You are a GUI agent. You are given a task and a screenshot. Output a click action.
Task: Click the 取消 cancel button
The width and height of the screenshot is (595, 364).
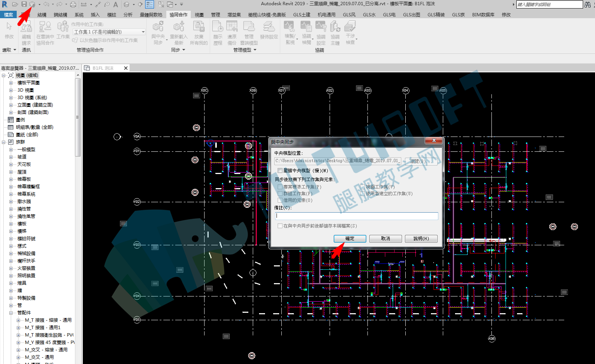(385, 239)
